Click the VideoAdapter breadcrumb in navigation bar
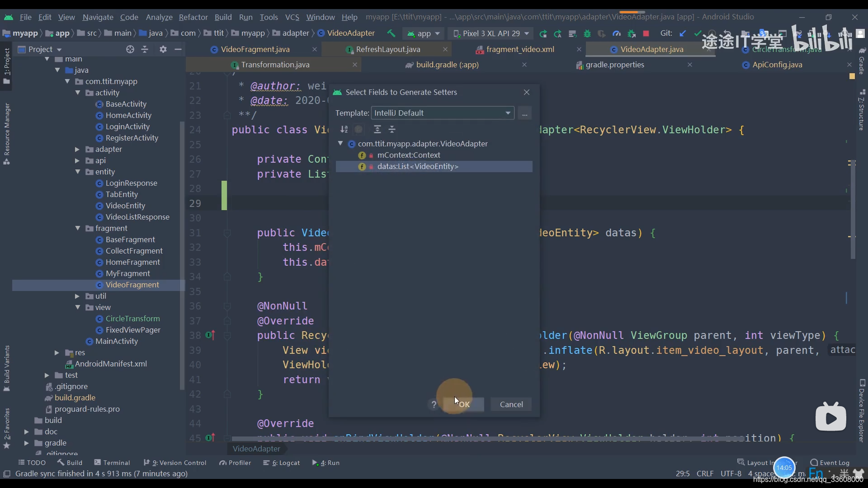 pos(346,33)
